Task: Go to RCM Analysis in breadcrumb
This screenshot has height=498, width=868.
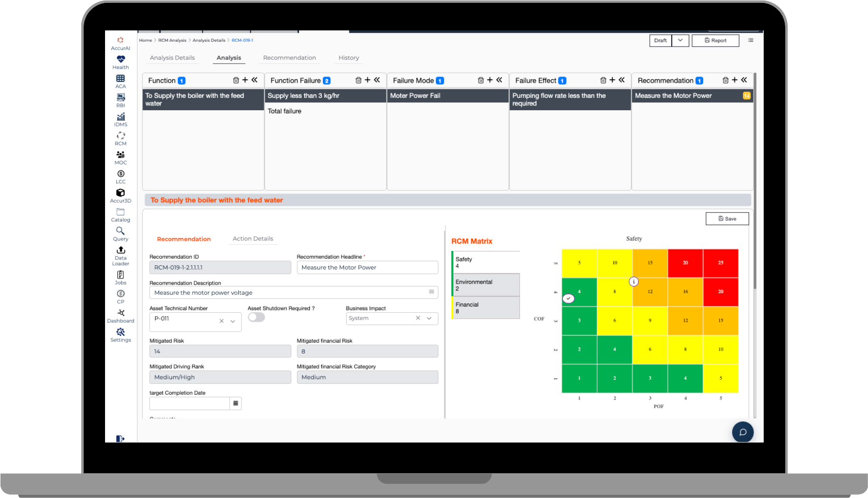Action: [x=172, y=40]
